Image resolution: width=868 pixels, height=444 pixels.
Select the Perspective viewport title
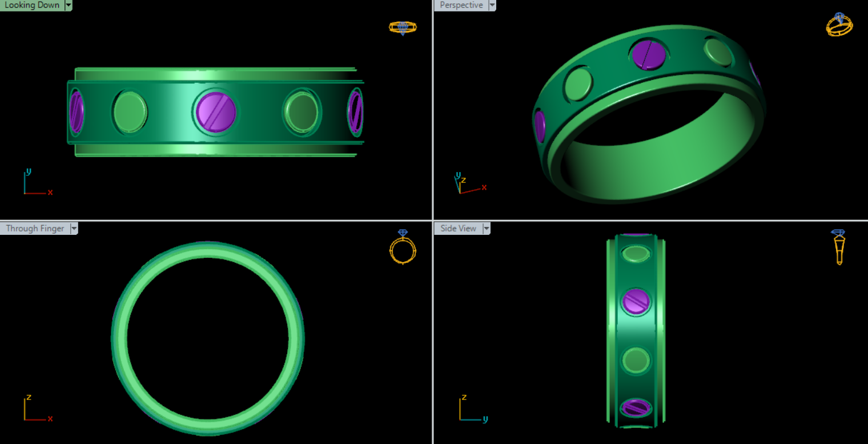pos(461,5)
